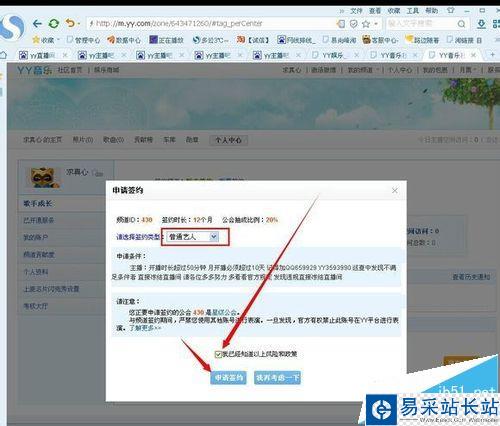Click the 了解更多>> link in the dialog
This screenshot has width=500, height=426.
(x=145, y=328)
